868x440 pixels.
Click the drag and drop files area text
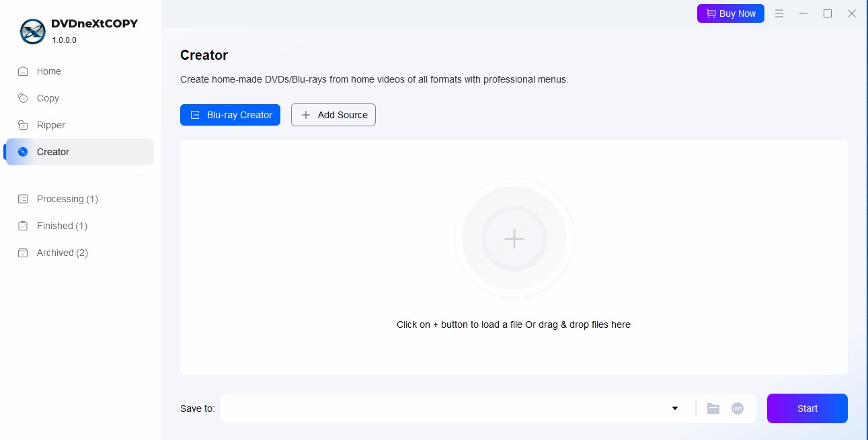(513, 324)
